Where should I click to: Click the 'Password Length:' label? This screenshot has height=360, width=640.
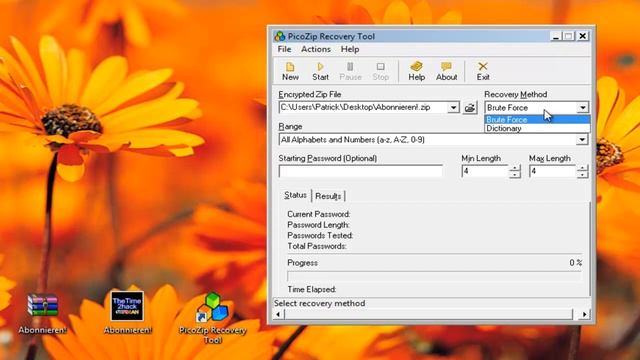[318, 225]
